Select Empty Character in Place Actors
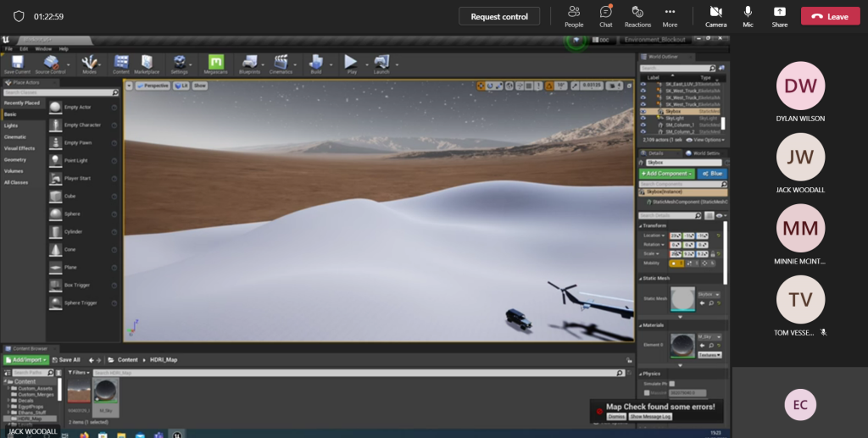This screenshot has height=438, width=868. pyautogui.click(x=83, y=125)
